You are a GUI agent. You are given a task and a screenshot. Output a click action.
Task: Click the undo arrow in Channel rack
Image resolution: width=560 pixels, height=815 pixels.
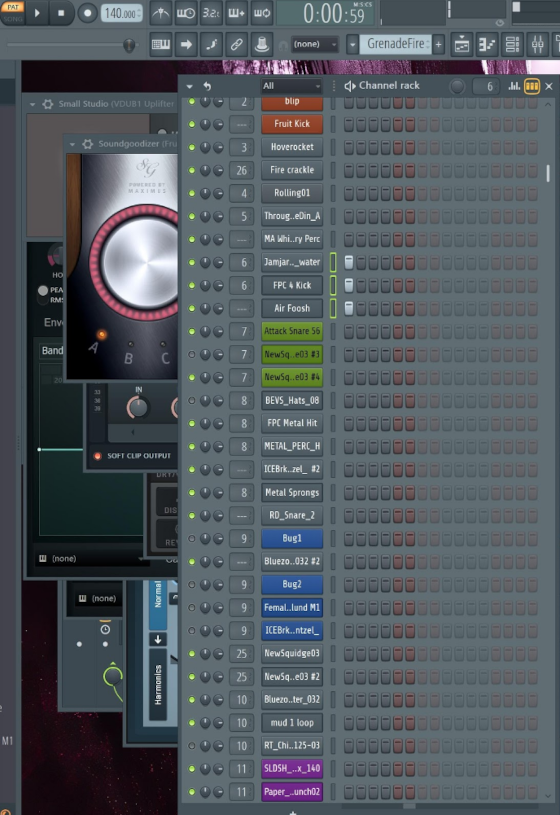[x=207, y=86]
